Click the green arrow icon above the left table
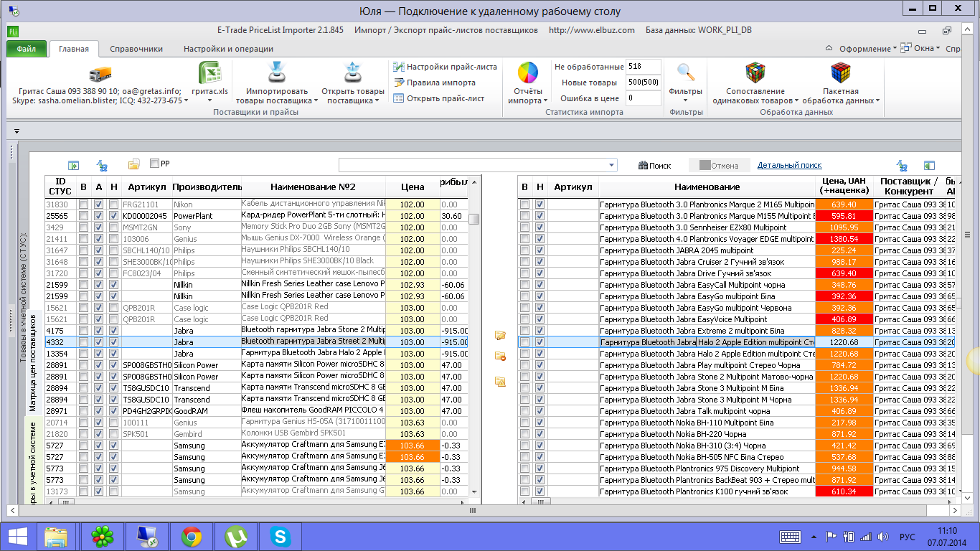The width and height of the screenshot is (980, 551). (x=72, y=165)
